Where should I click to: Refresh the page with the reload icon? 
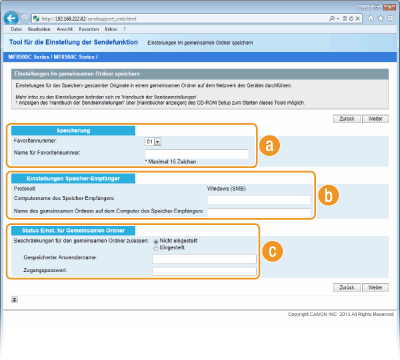(x=351, y=19)
